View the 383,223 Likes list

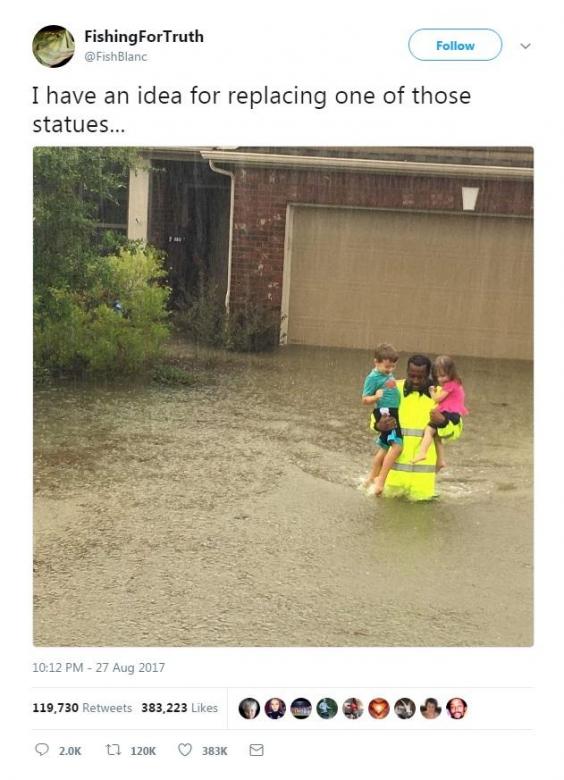180,707
